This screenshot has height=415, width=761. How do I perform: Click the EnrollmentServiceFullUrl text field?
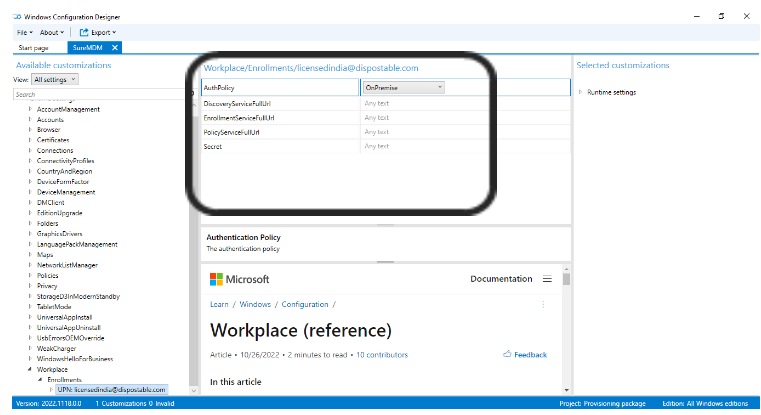465,117
